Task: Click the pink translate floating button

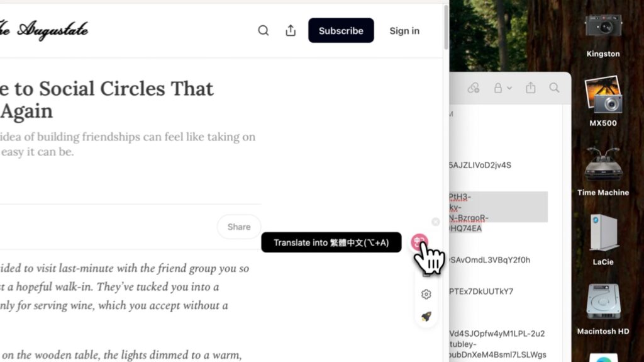Action: pos(419,242)
